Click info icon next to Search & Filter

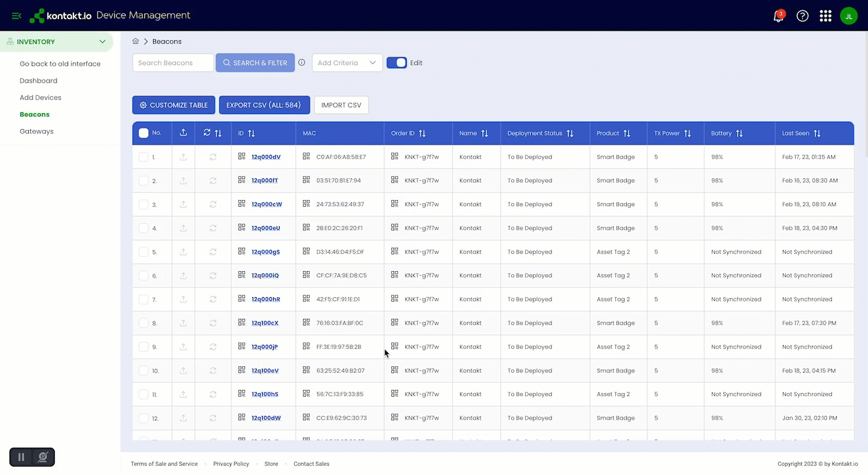[x=301, y=62]
